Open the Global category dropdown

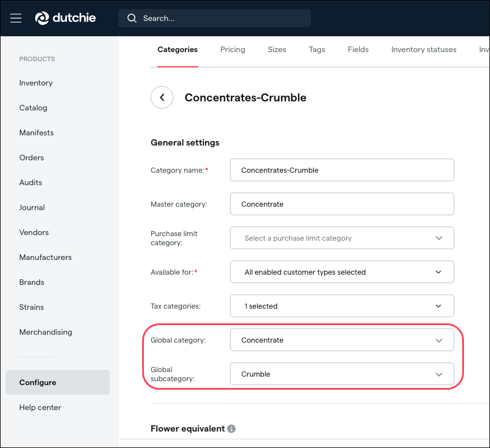pyautogui.click(x=342, y=340)
